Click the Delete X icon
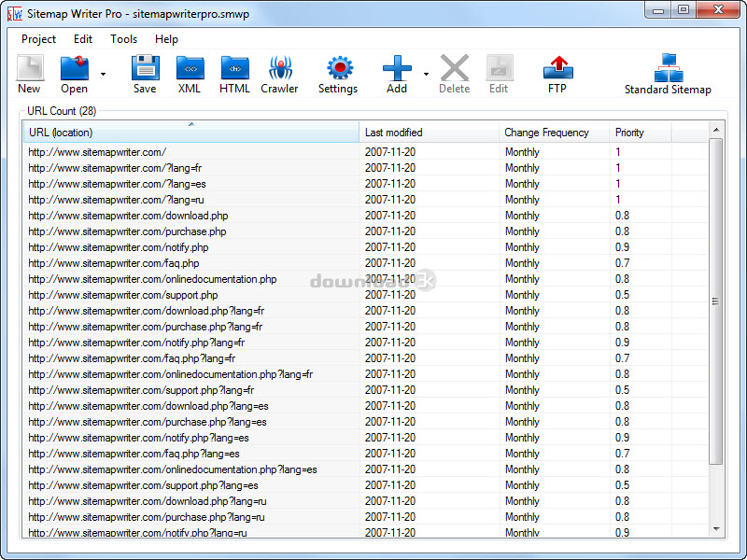 pos(455,67)
